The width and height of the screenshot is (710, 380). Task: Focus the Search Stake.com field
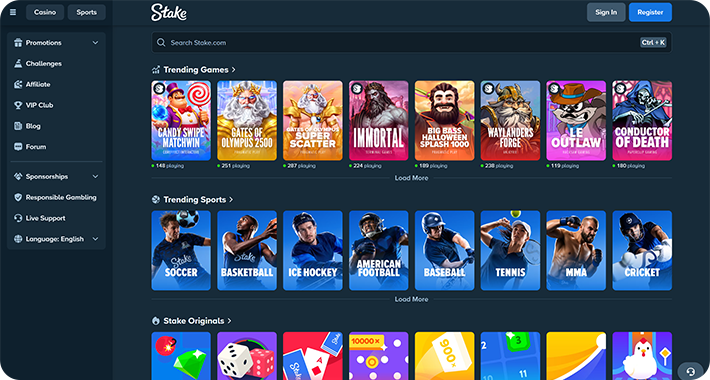(x=411, y=43)
